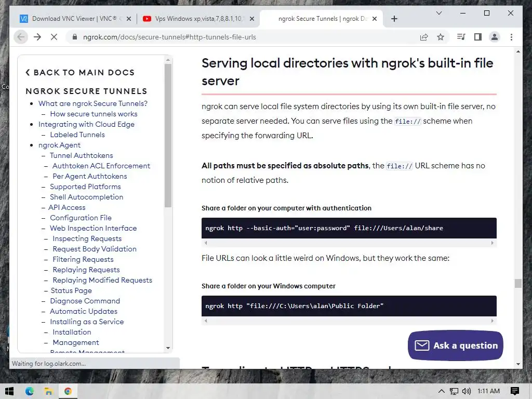Viewport: 532px width, 399px height.
Task: Go back to previous page
Action: (x=21, y=37)
